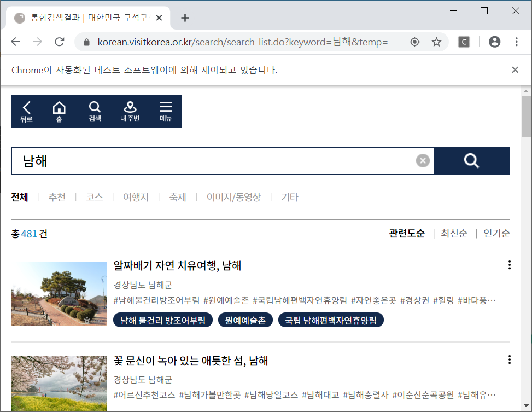Click the 원예예술촌 tag button

(x=245, y=320)
